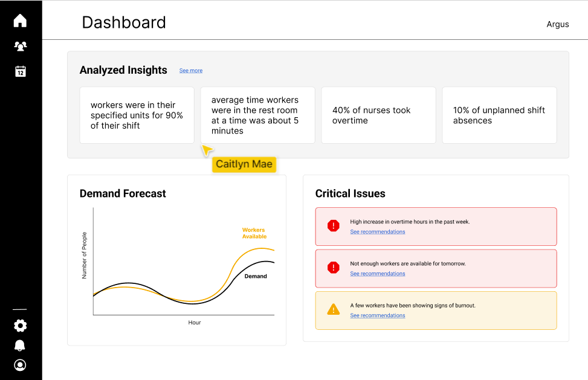Select the 10% unplanned shift absences card
Screen dimensions: 588x380
pos(499,115)
